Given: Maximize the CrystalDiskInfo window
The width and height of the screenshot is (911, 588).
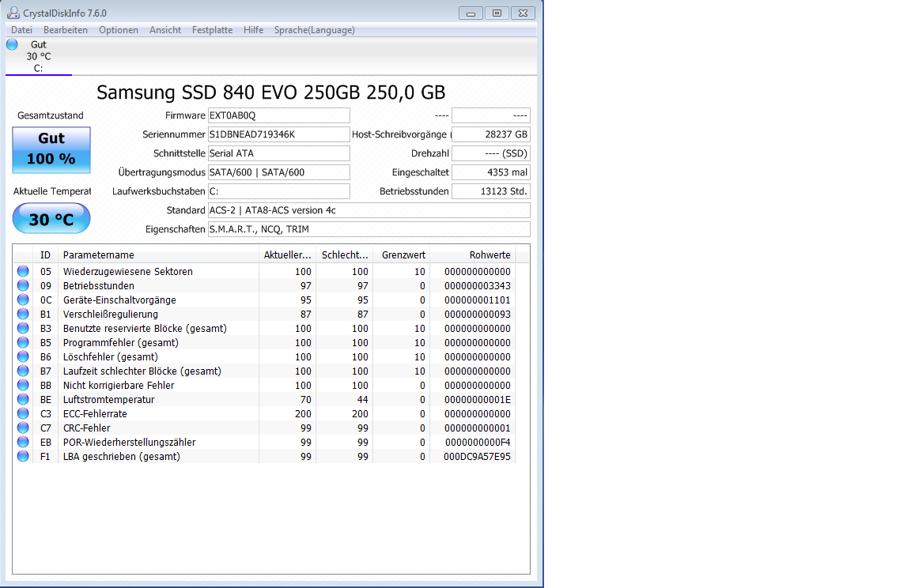Looking at the screenshot, I should (497, 13).
